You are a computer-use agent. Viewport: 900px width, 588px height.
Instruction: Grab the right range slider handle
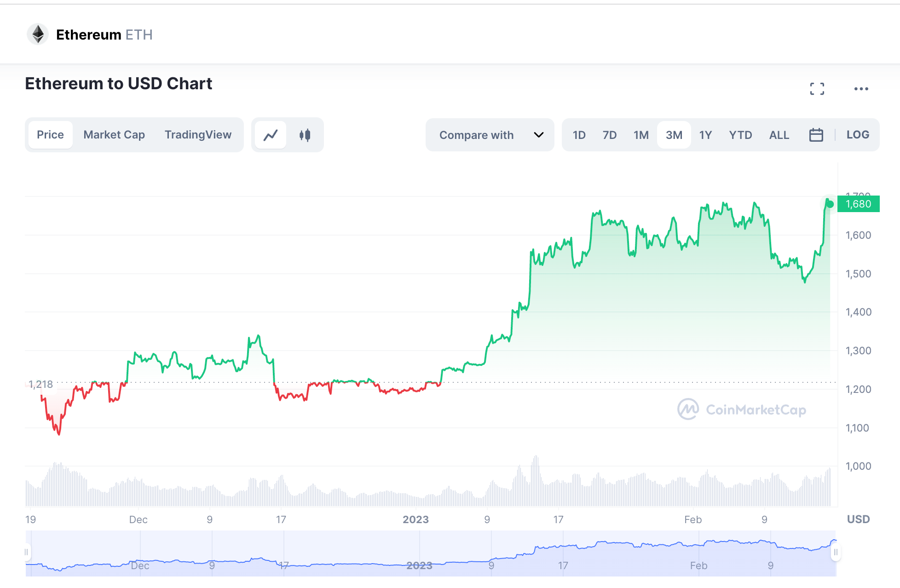pos(836,552)
